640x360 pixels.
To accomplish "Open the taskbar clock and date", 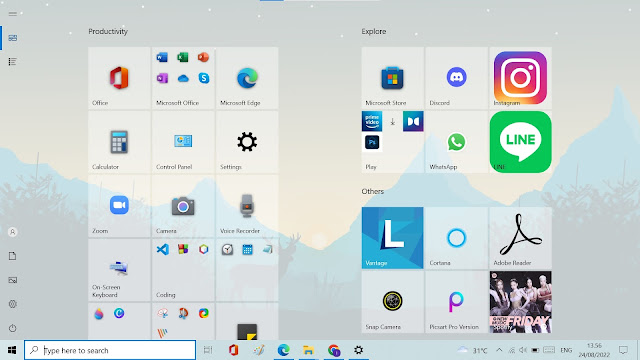I will 594,350.
